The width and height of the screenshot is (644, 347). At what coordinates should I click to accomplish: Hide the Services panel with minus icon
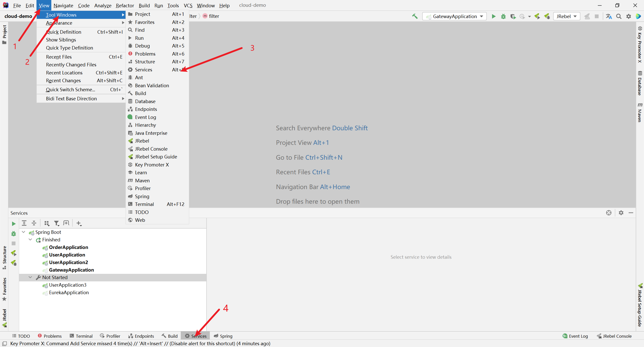pos(631,213)
